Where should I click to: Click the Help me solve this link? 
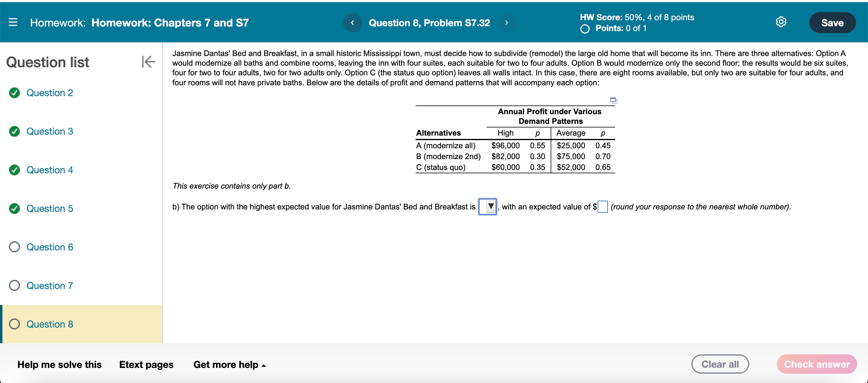[x=59, y=365]
